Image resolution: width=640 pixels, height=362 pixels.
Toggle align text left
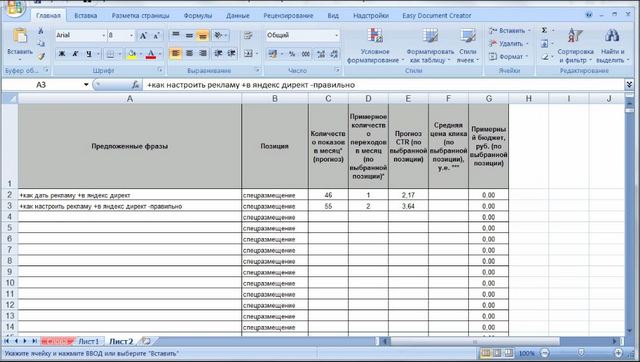pos(176,53)
